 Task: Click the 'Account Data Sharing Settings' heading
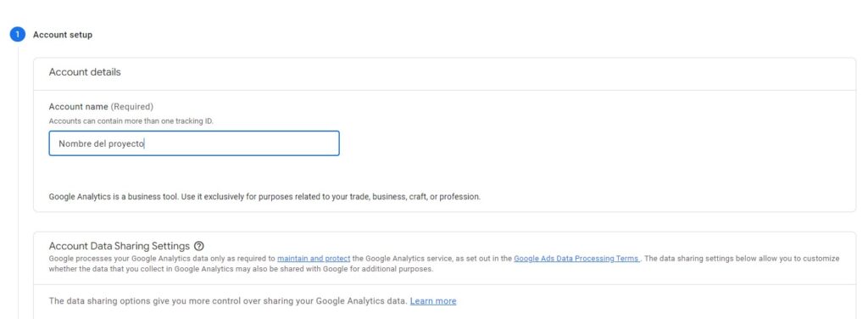pos(119,246)
